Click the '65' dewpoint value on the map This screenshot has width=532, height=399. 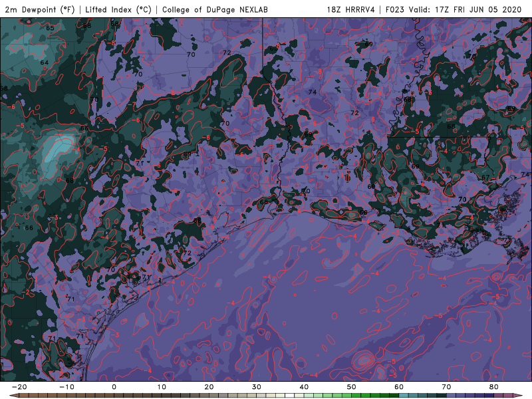(50, 28)
